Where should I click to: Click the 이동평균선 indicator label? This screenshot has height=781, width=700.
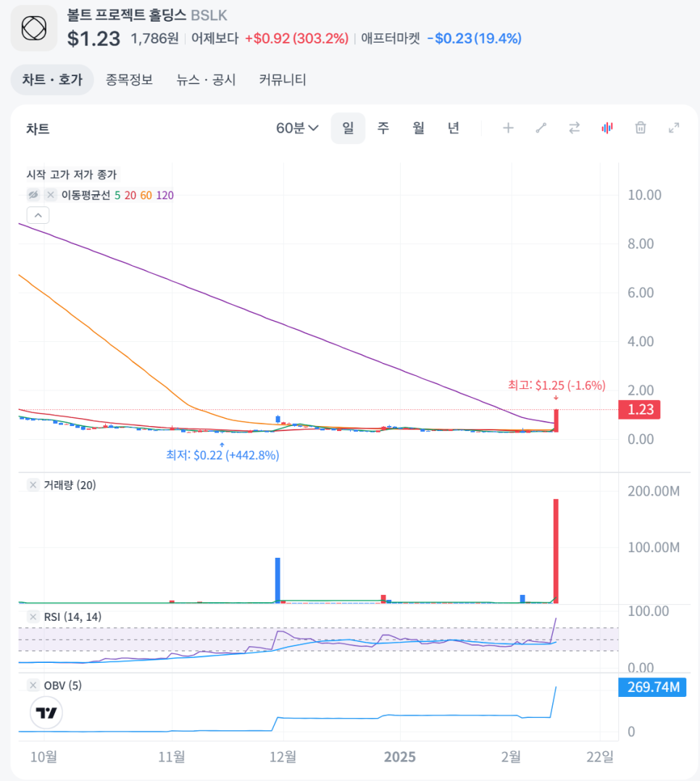click(86, 196)
